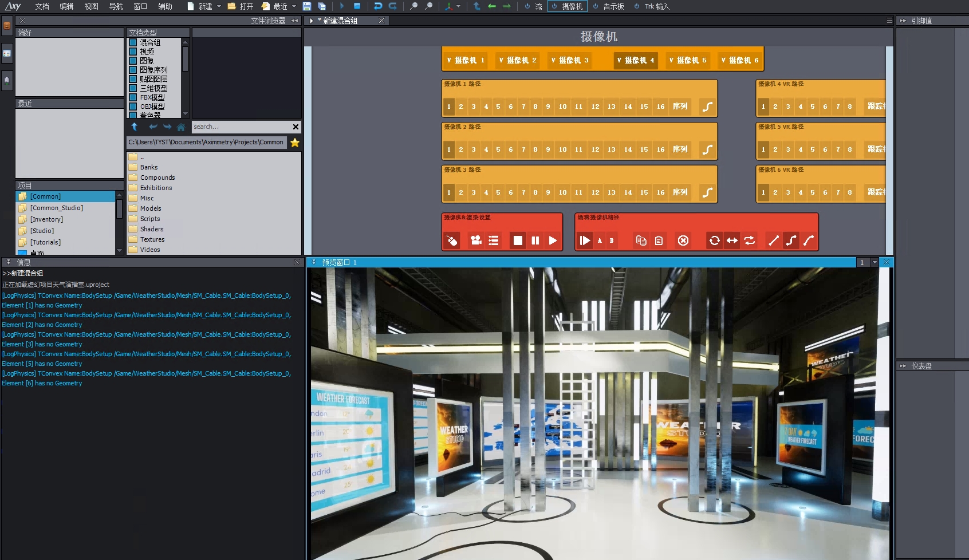Open the 编辑 menu
The height and width of the screenshot is (560, 969).
coord(66,6)
